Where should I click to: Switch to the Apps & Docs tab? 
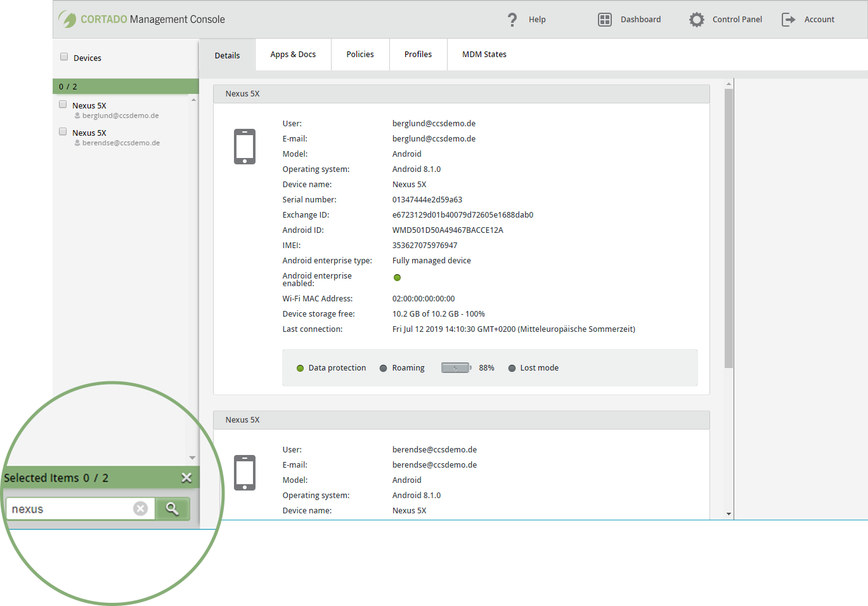293,54
